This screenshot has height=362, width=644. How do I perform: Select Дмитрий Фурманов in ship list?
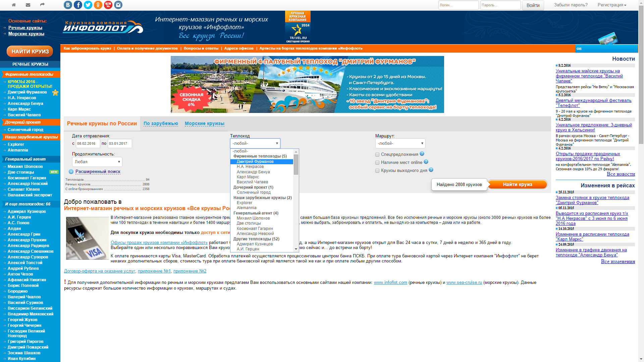click(x=262, y=162)
